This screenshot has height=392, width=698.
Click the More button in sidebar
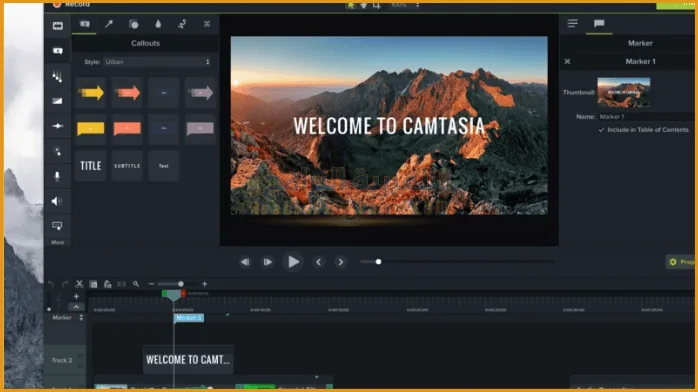pyautogui.click(x=57, y=242)
